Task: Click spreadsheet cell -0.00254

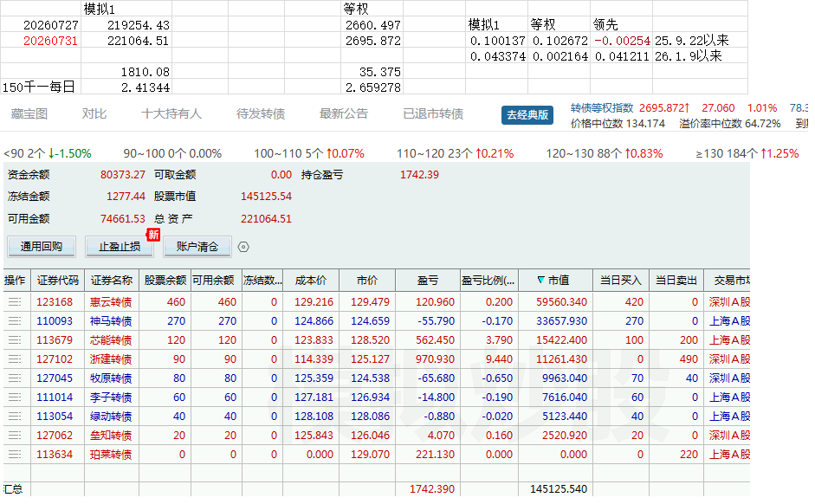Action: [x=622, y=41]
